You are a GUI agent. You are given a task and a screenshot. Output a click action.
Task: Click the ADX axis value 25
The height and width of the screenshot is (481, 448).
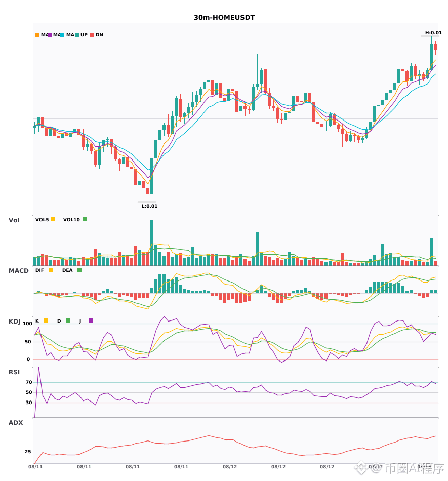pos(28,452)
